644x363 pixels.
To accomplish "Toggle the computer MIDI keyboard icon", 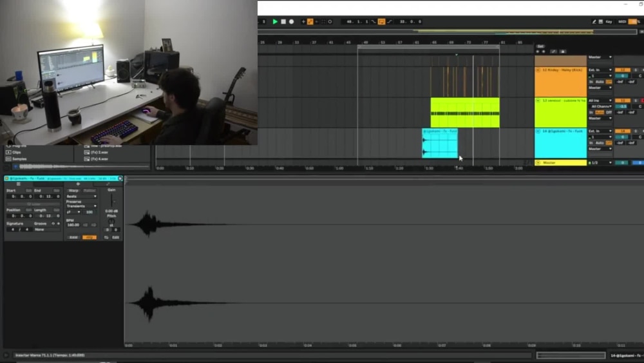I will 600,21.
